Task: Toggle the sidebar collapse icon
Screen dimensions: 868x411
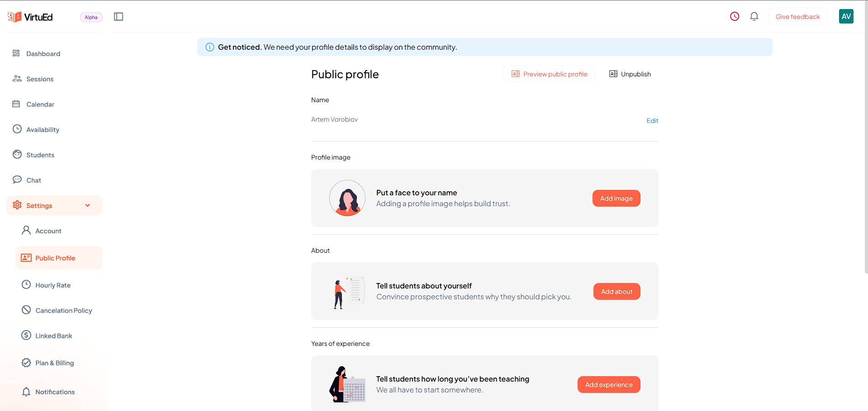Action: click(119, 17)
